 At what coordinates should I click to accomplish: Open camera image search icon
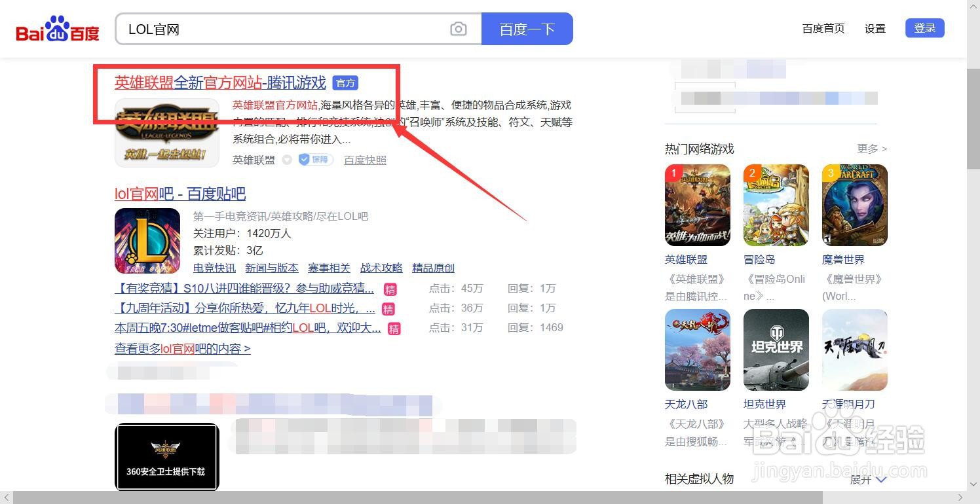(459, 29)
